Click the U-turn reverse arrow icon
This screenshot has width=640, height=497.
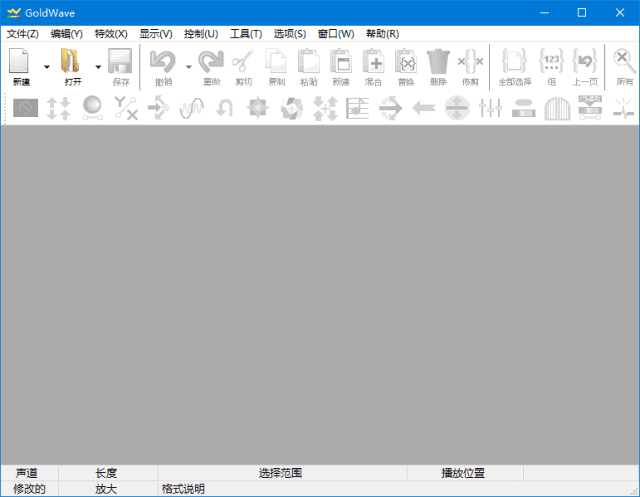point(224,108)
